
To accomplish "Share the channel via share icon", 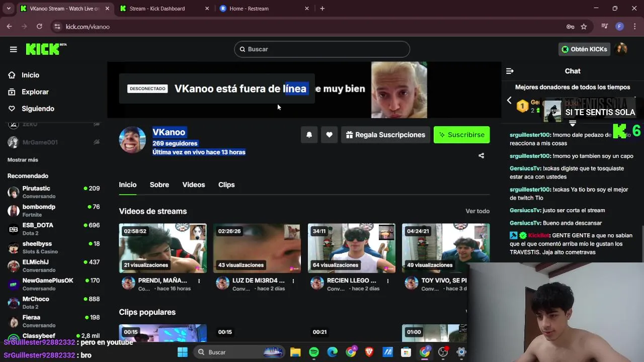I will 481,156.
